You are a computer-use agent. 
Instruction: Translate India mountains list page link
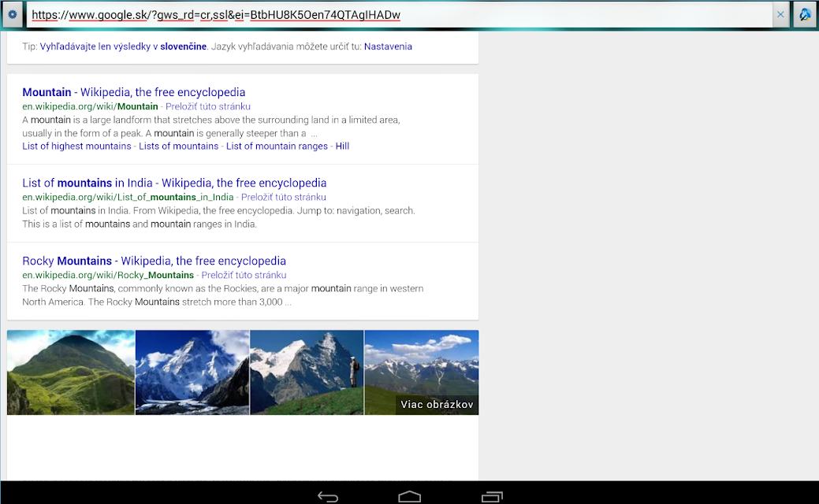coord(284,197)
